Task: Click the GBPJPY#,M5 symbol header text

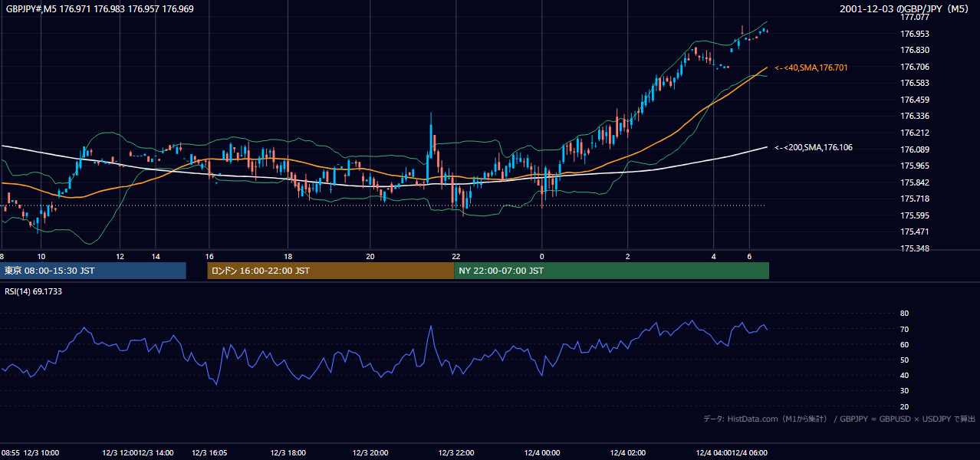Action: 100,9
